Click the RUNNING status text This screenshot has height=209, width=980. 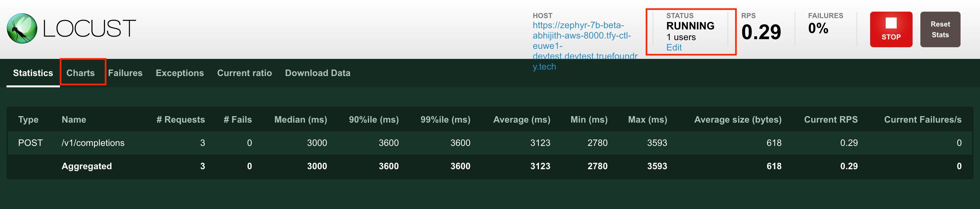coord(690,26)
